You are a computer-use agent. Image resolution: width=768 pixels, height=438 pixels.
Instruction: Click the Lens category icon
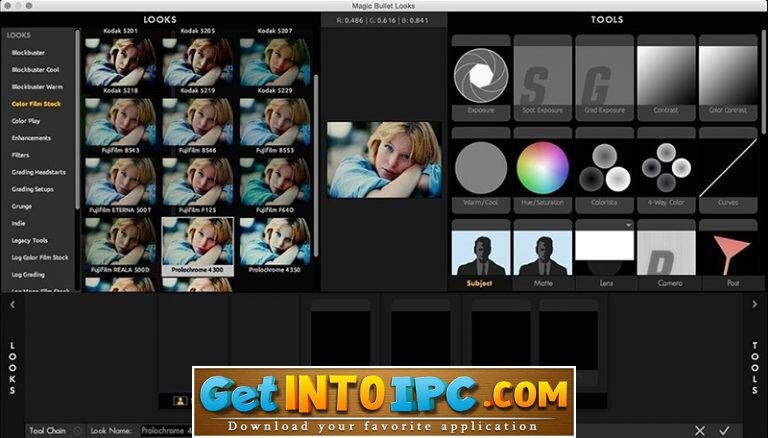pyautogui.click(x=604, y=252)
